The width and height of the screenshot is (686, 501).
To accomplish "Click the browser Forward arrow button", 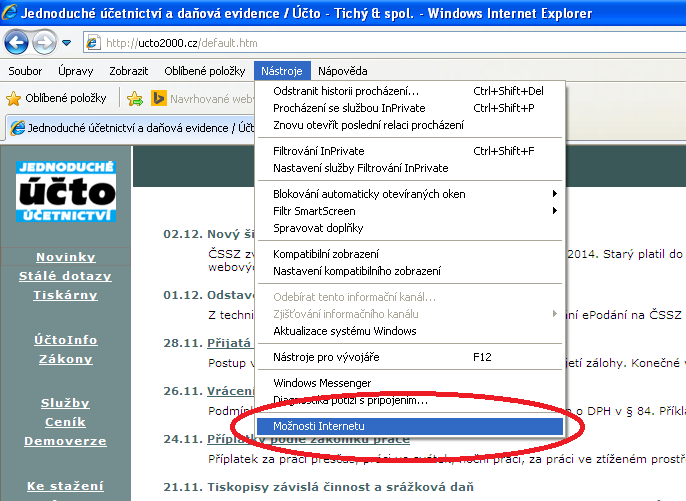I will [44, 42].
